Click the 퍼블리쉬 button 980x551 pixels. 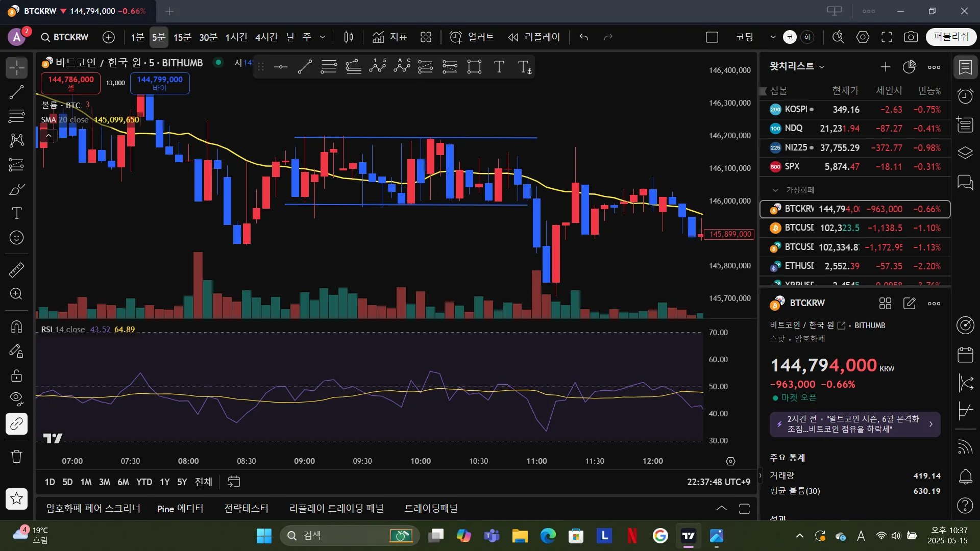(951, 37)
